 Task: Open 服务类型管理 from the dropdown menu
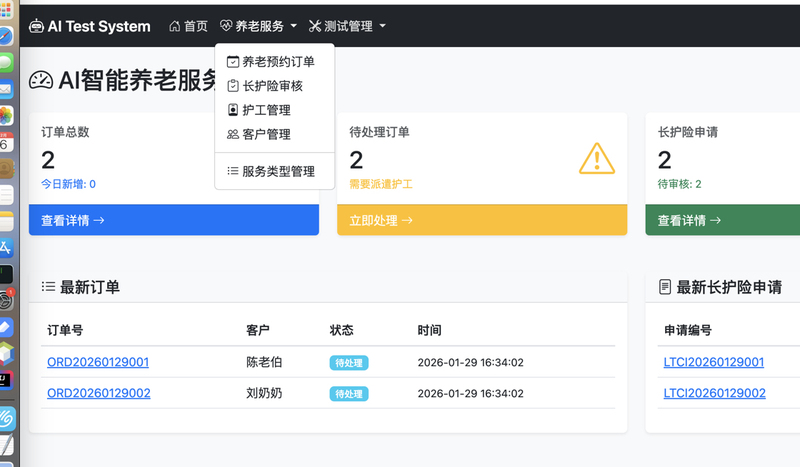(x=274, y=171)
